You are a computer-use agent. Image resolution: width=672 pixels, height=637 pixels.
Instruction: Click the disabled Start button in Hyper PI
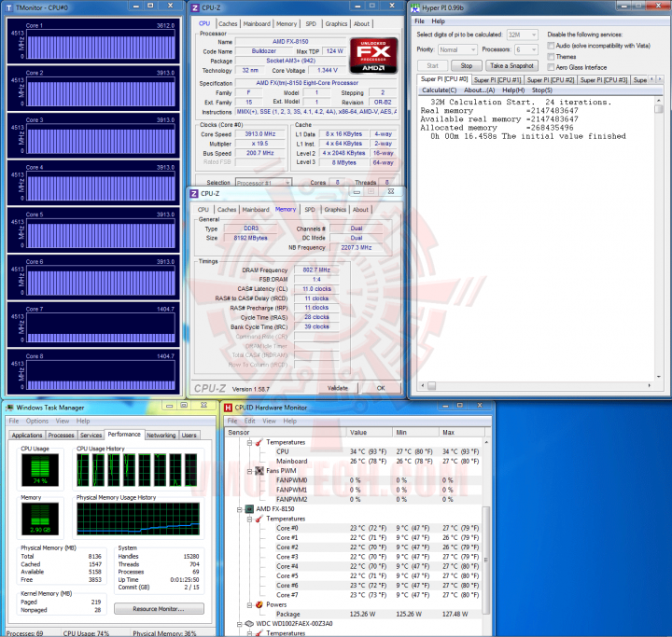point(432,66)
